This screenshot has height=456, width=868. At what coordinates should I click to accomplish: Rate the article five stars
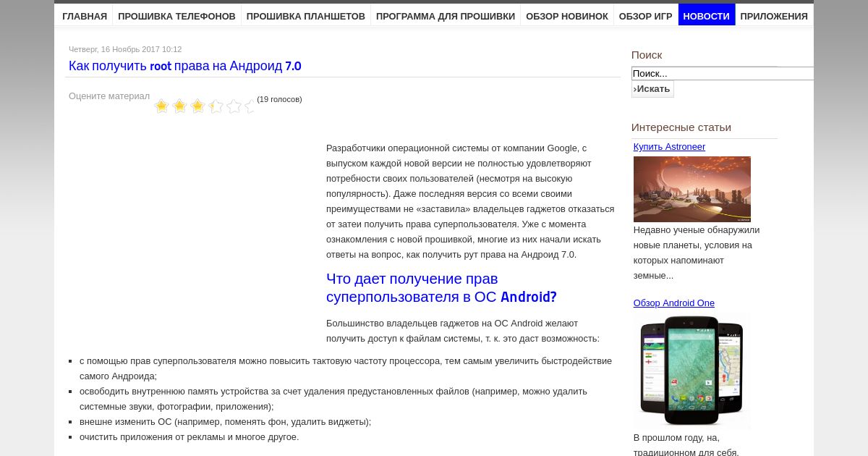click(x=234, y=106)
